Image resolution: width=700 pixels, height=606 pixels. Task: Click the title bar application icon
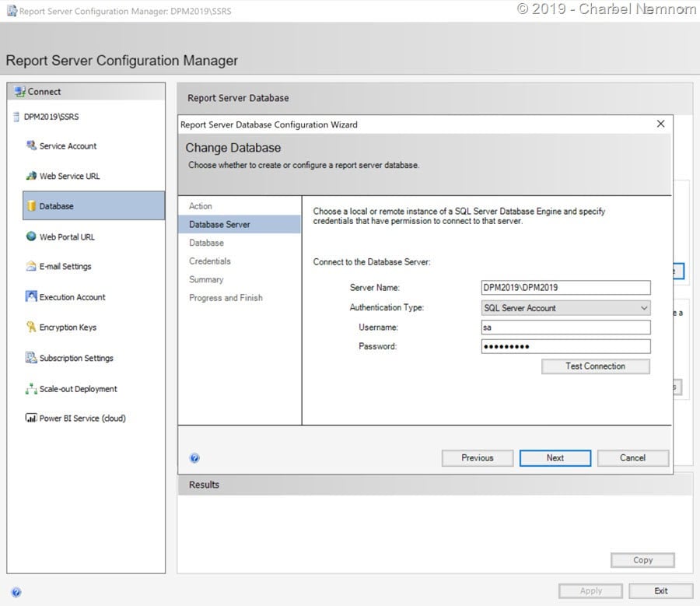[x=12, y=11]
